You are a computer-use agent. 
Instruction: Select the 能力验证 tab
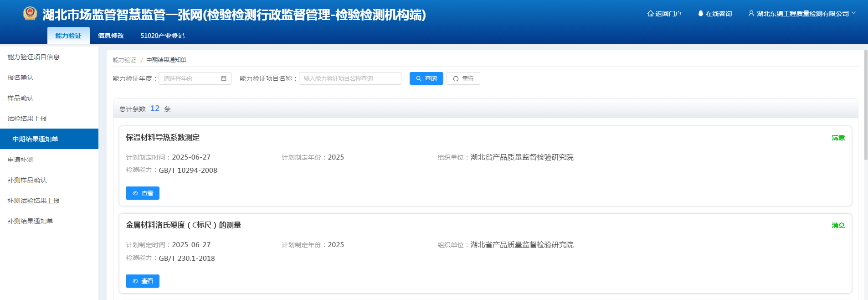[x=68, y=36]
